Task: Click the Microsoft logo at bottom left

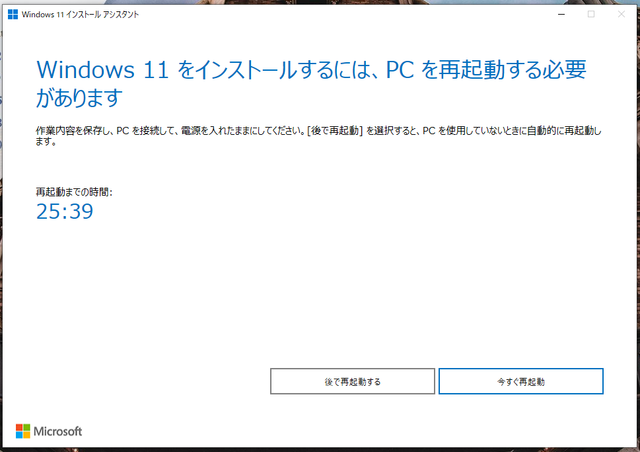Action: pos(49,431)
